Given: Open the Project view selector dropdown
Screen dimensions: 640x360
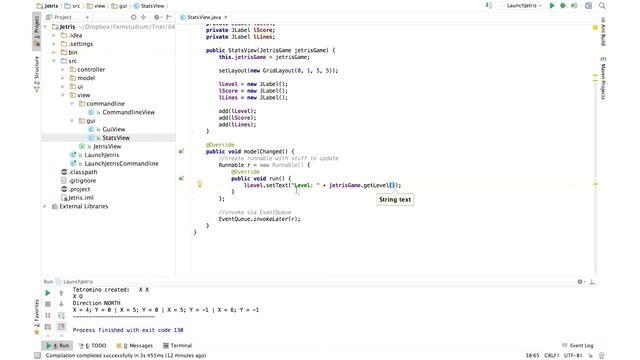Looking at the screenshot, I should click(68, 17).
